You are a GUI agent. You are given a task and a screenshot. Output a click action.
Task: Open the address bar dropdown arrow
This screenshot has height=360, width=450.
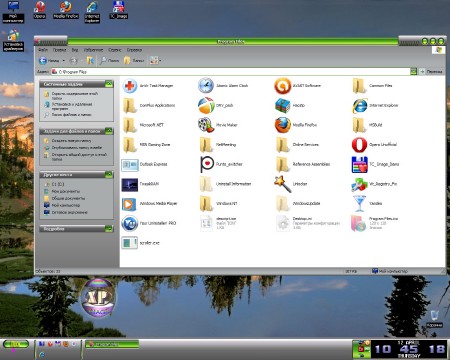point(414,71)
